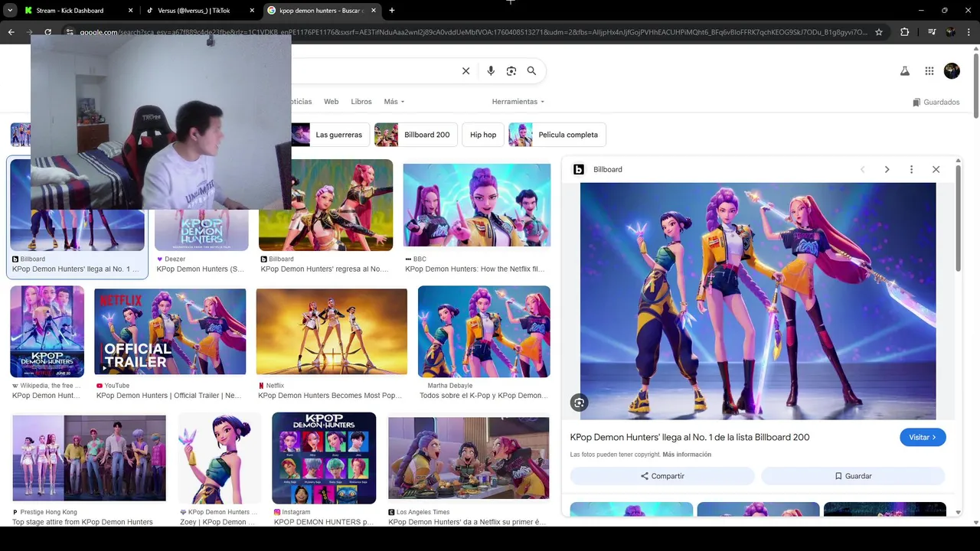Open the Web search filter
The width and height of the screenshot is (980, 551).
click(x=331, y=102)
